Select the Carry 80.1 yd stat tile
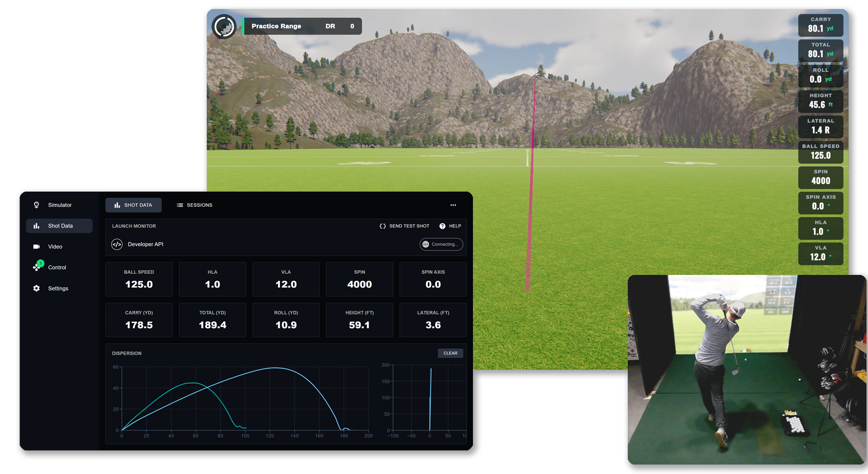868x474 pixels. tap(821, 25)
